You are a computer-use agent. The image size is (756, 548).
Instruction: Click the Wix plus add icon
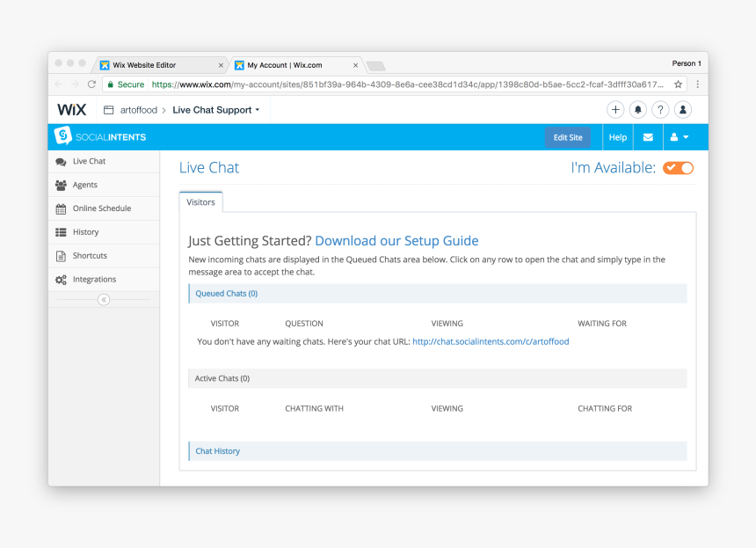pyautogui.click(x=615, y=110)
